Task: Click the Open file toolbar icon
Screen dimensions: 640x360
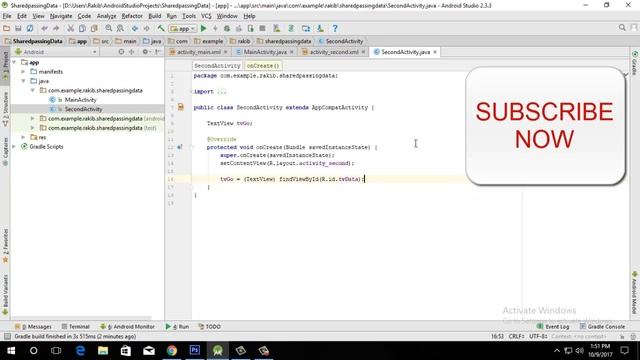Action: point(6,28)
